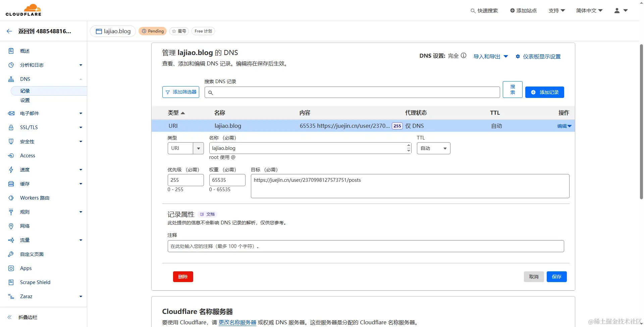Click the Add Record (添加记录) button
Image resolution: width=644 pixels, height=327 pixels.
pos(544,92)
